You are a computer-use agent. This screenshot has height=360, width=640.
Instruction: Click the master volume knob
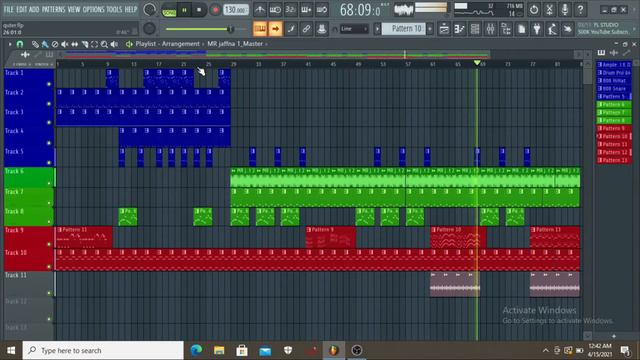pos(149,9)
